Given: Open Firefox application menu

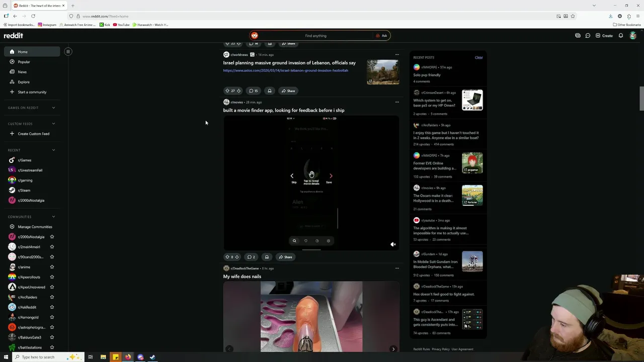Looking at the screenshot, I should [x=638, y=16].
